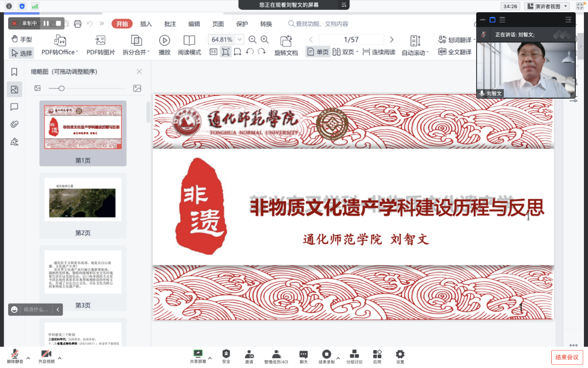Expand PDF转Office dropdown

[x=77, y=52]
